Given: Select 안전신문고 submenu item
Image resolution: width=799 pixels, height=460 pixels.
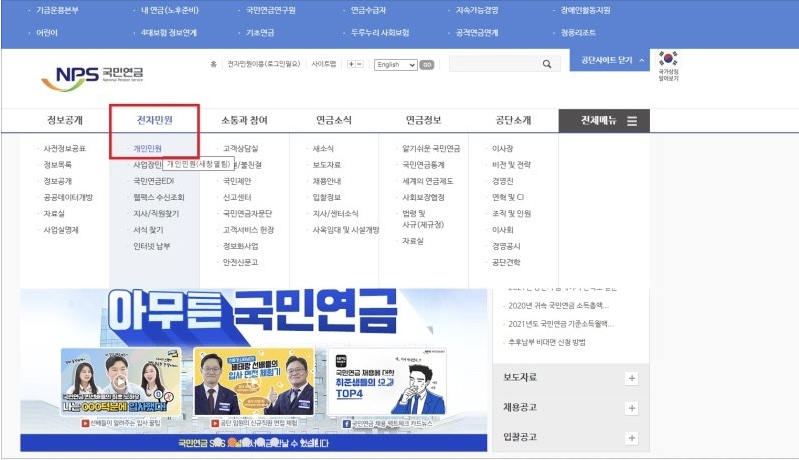Looking at the screenshot, I should pyautogui.click(x=240, y=262).
